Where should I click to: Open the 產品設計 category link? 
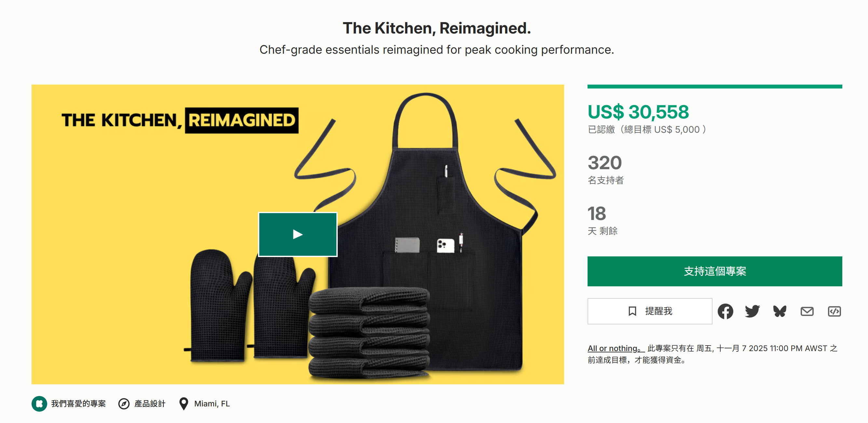(150, 403)
